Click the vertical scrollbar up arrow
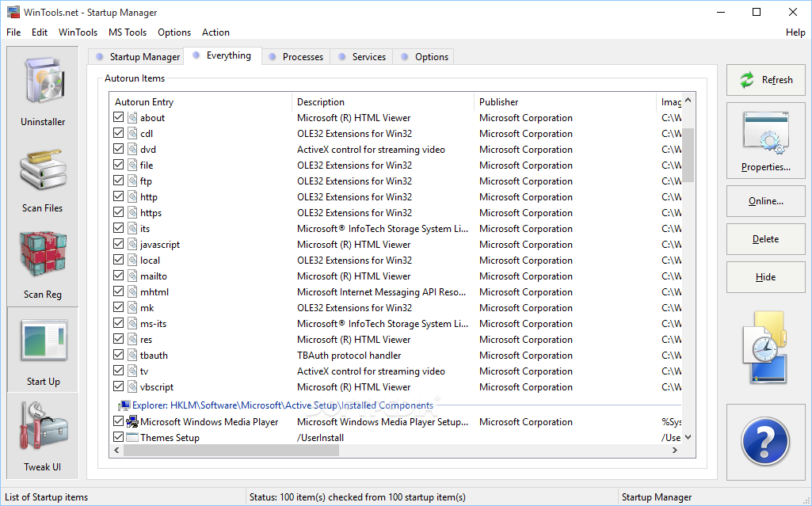 tap(688, 101)
